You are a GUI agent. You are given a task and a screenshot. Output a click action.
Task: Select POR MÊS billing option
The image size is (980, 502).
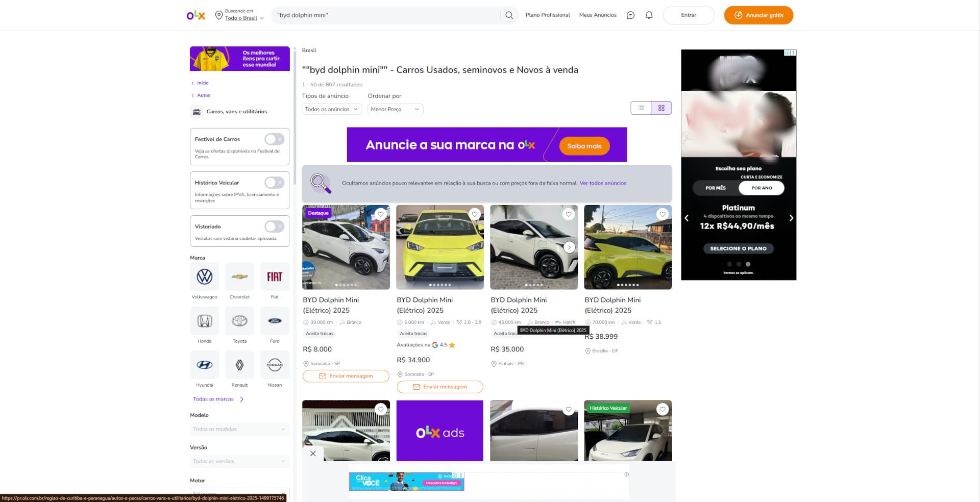point(716,188)
